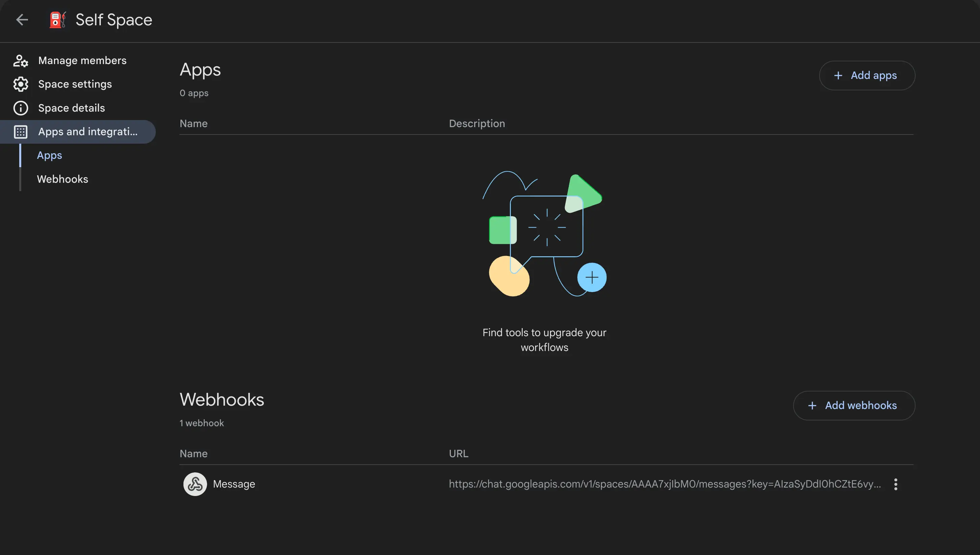Click the Webhooks table Name column header
This screenshot has height=555, width=980.
click(x=194, y=454)
